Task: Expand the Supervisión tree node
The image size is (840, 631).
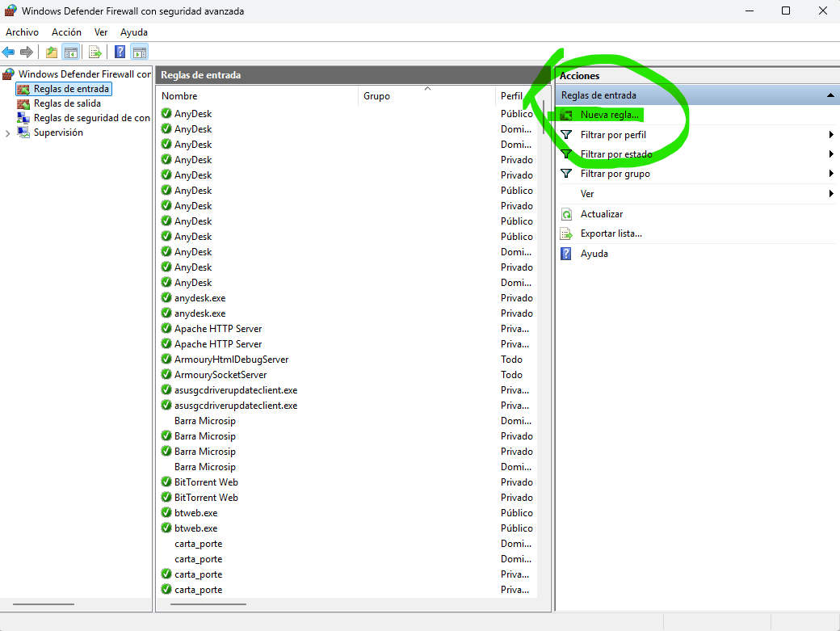Action: (x=7, y=133)
